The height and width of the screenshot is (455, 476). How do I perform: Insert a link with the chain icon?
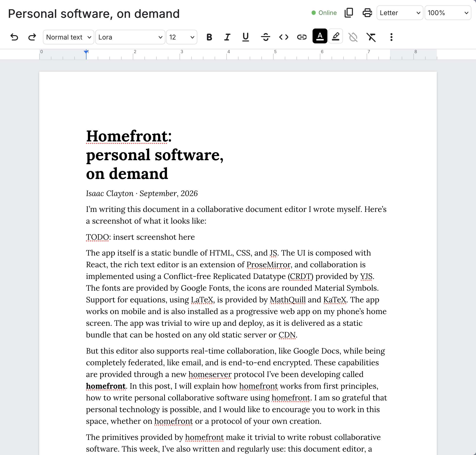click(302, 37)
